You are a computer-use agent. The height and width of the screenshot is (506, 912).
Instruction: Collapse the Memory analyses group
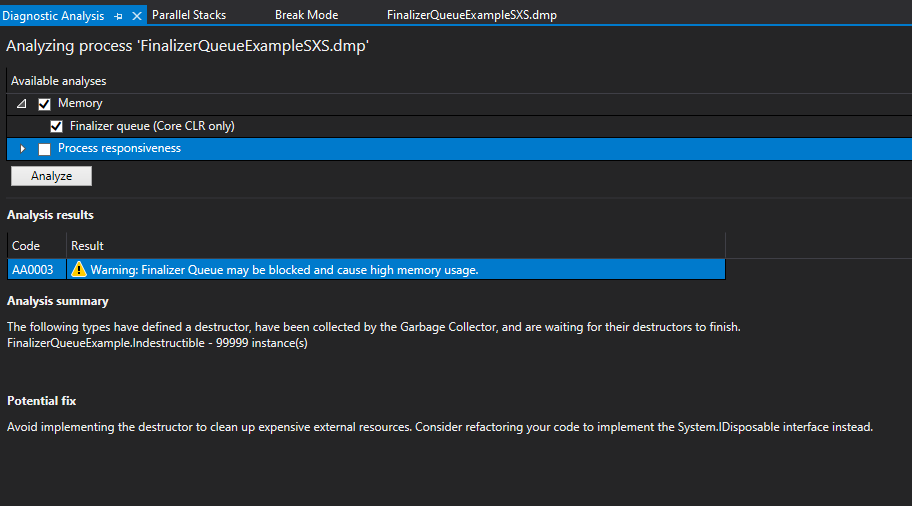coord(22,104)
